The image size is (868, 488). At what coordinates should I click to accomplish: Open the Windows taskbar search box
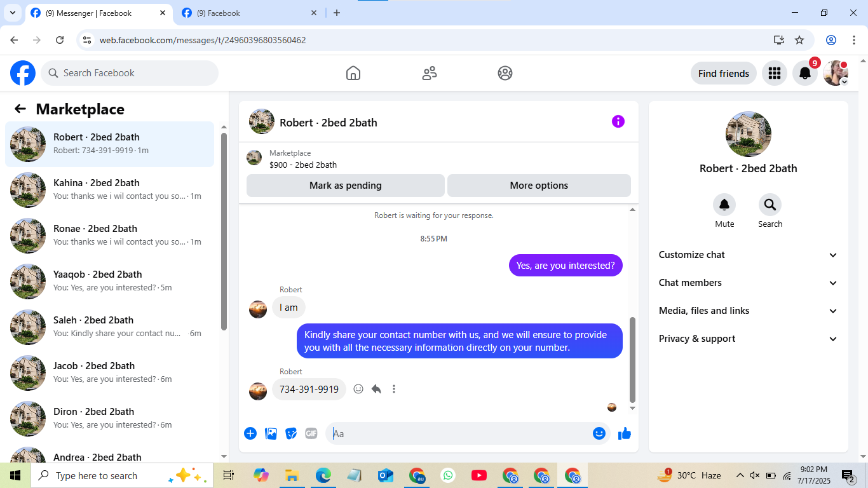point(121,475)
